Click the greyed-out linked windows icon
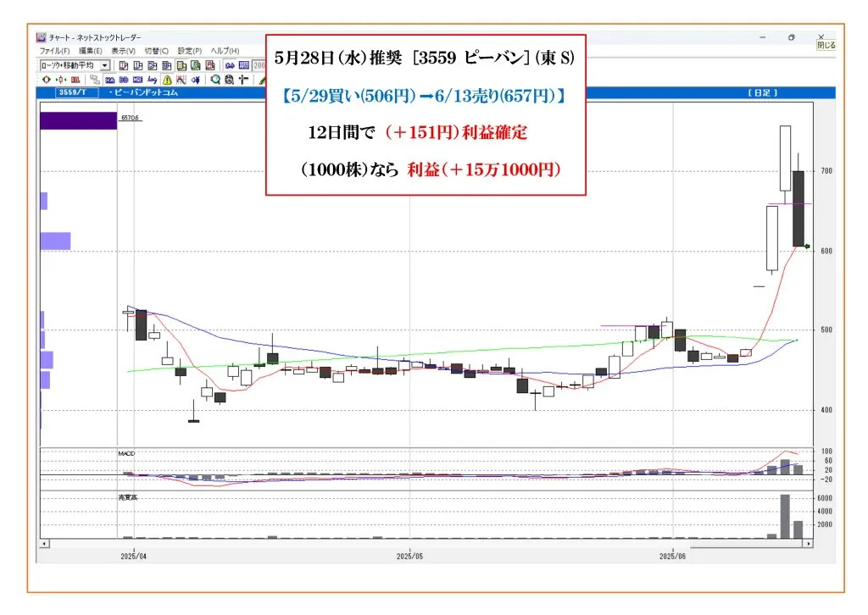The width and height of the screenshot is (868, 615). point(95,80)
